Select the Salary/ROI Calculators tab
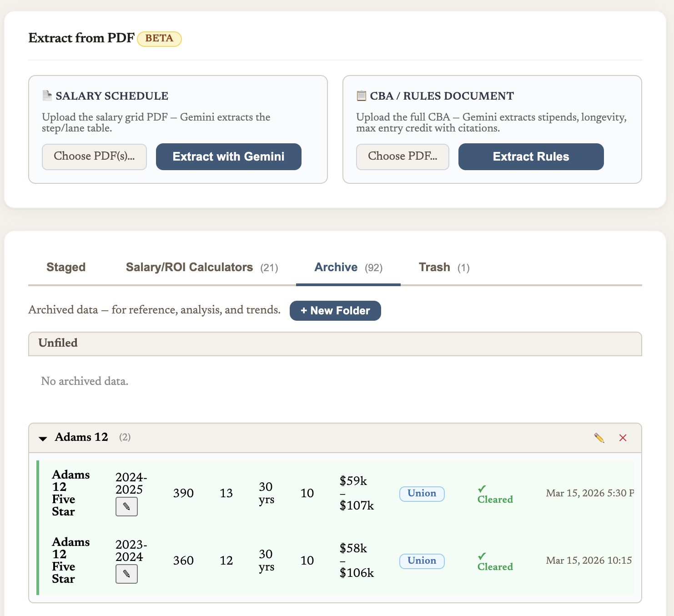The height and width of the screenshot is (616, 674). coord(189,267)
